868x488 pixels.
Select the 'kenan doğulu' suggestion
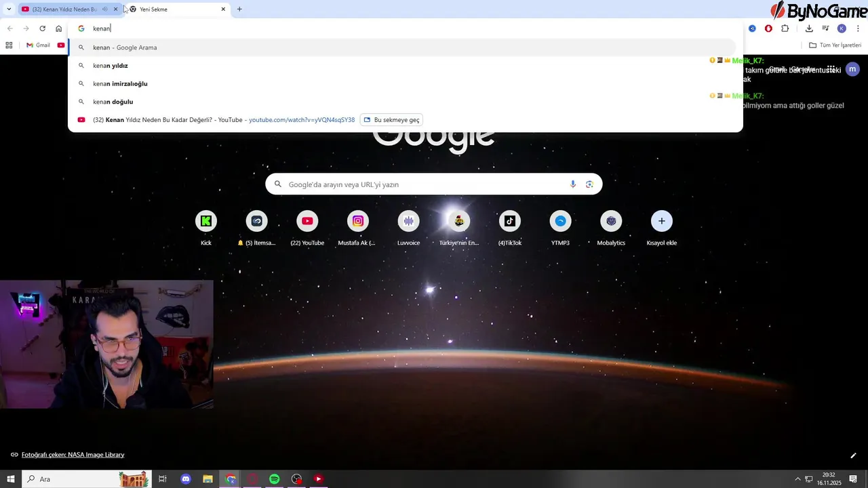(x=401, y=102)
